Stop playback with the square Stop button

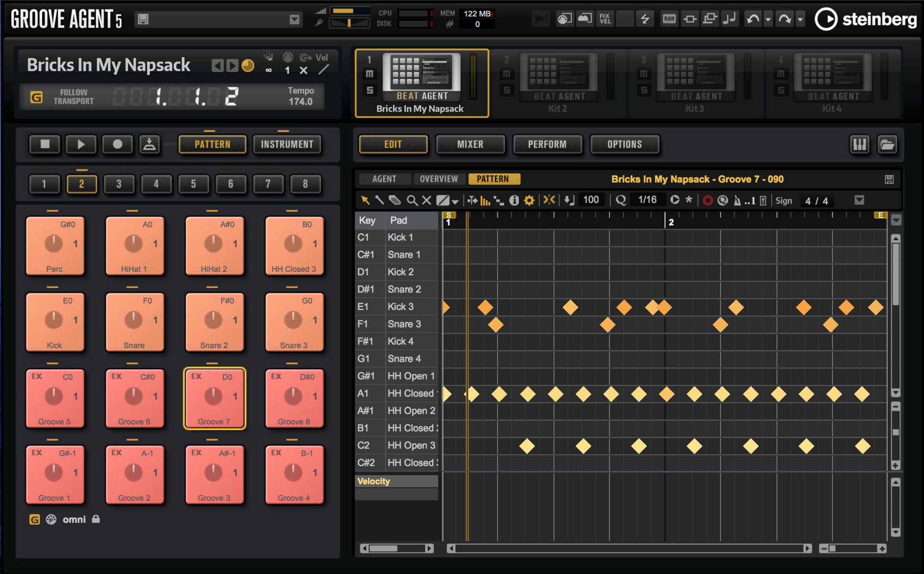[x=45, y=145]
